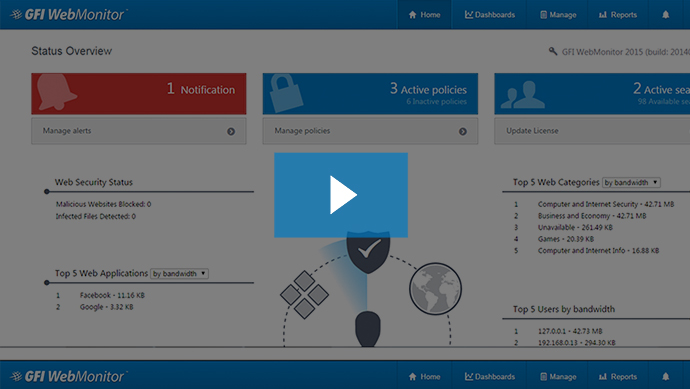690x389 pixels.
Task: Click the globe graphic
Action: tap(435, 289)
